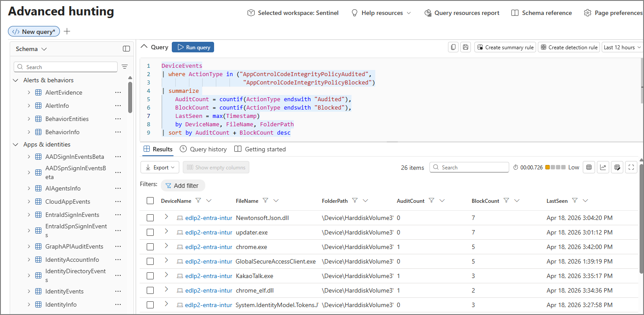Image resolution: width=644 pixels, height=315 pixels.
Task: Check the chrome_elf.dll row checkbox
Action: point(150,290)
